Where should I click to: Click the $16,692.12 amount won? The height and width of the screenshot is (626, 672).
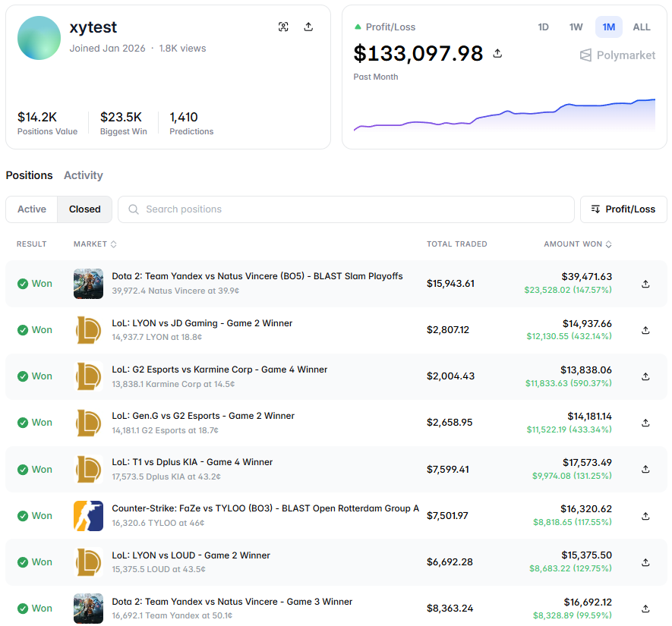point(588,602)
